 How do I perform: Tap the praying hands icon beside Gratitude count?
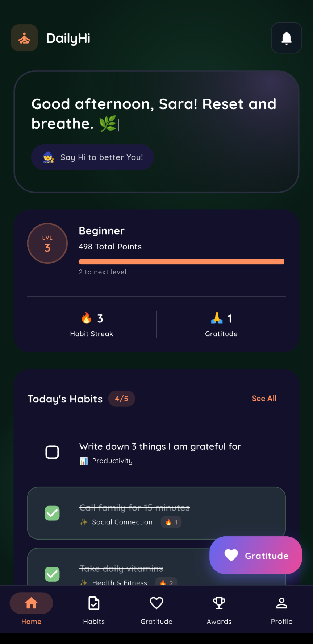[216, 318]
